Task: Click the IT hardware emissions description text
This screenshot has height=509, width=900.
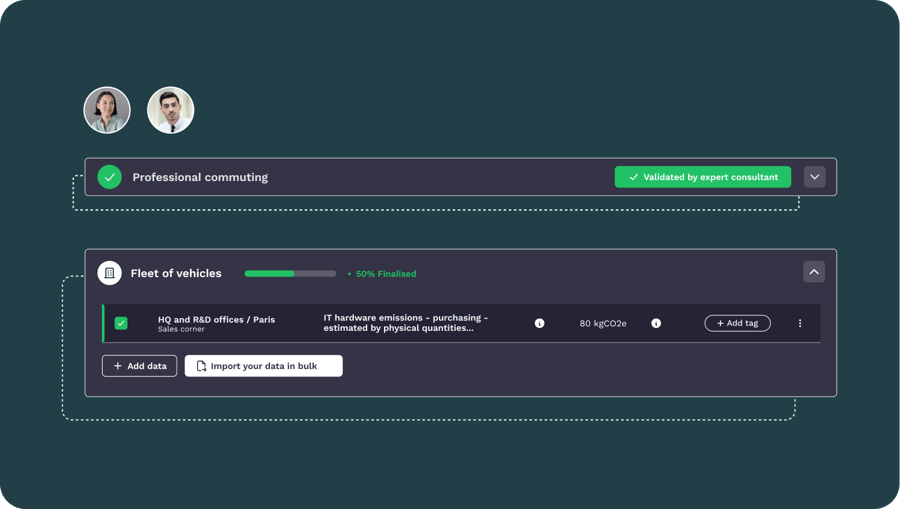Action: pos(405,323)
